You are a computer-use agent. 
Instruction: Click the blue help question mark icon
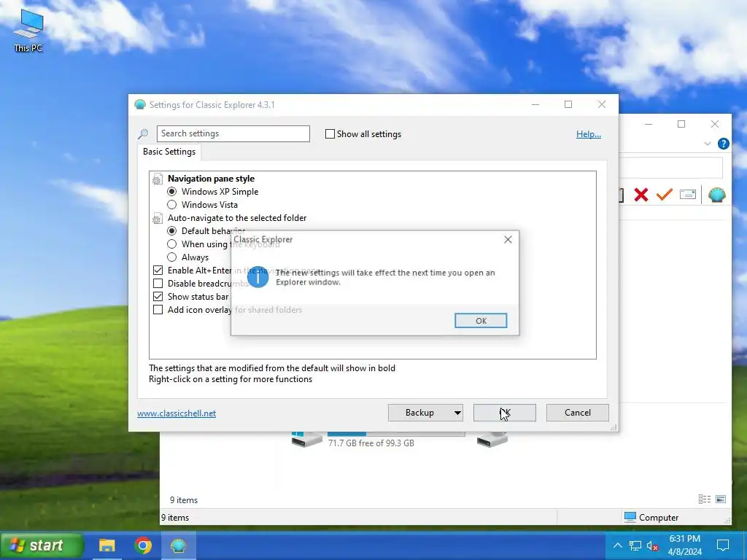[723, 144]
